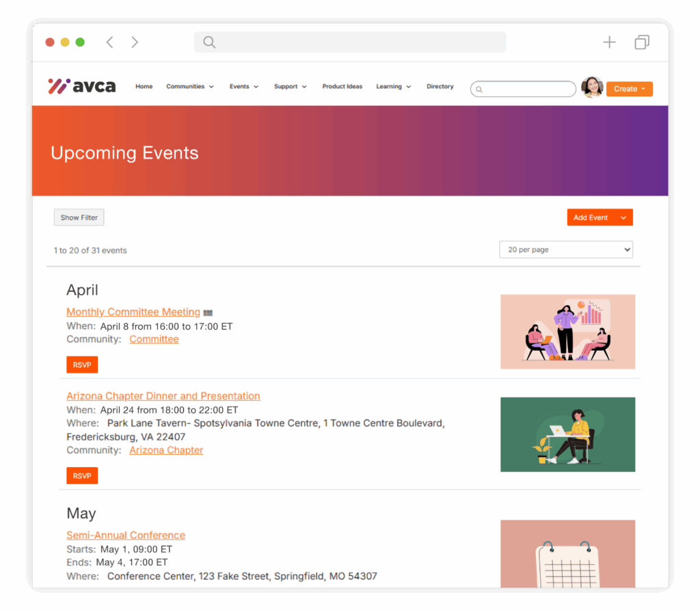Click the browser address bar

(x=350, y=42)
